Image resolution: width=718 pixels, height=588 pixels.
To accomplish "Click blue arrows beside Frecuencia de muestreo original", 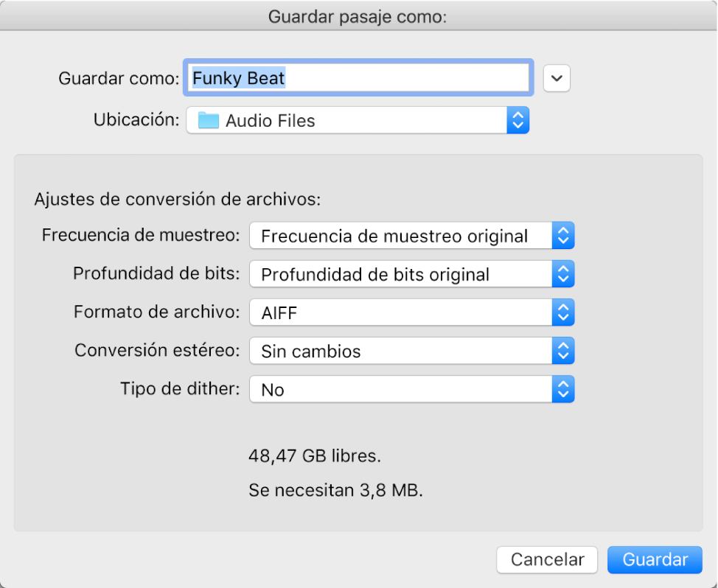I will tap(562, 237).
